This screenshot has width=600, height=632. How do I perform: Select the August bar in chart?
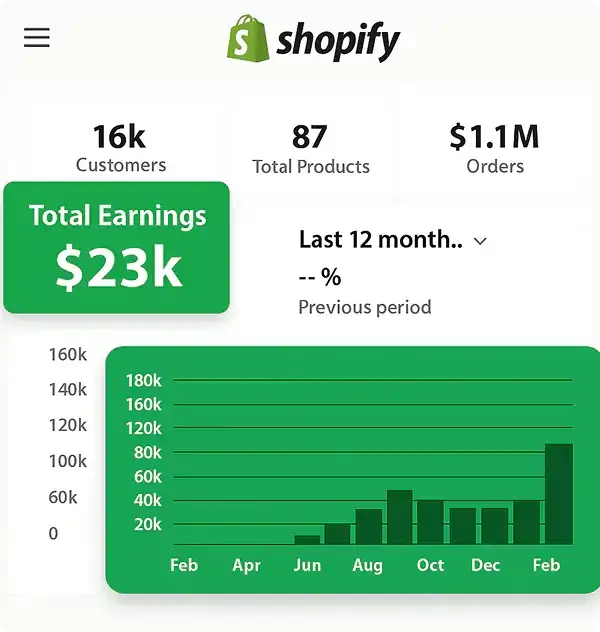(x=369, y=526)
